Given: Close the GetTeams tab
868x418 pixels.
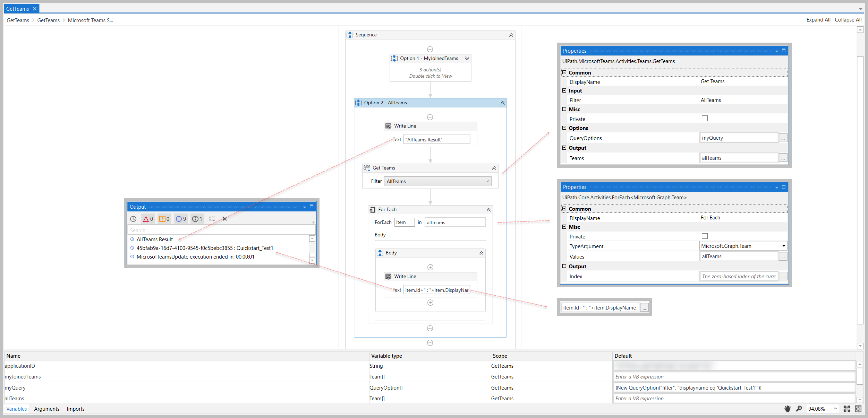Looking at the screenshot, I should 35,9.
